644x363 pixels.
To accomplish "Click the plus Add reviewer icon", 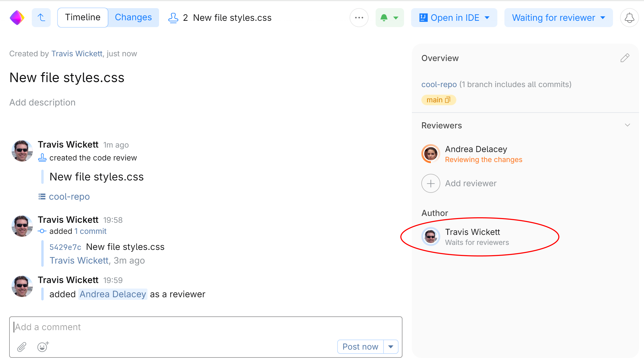I will [431, 183].
